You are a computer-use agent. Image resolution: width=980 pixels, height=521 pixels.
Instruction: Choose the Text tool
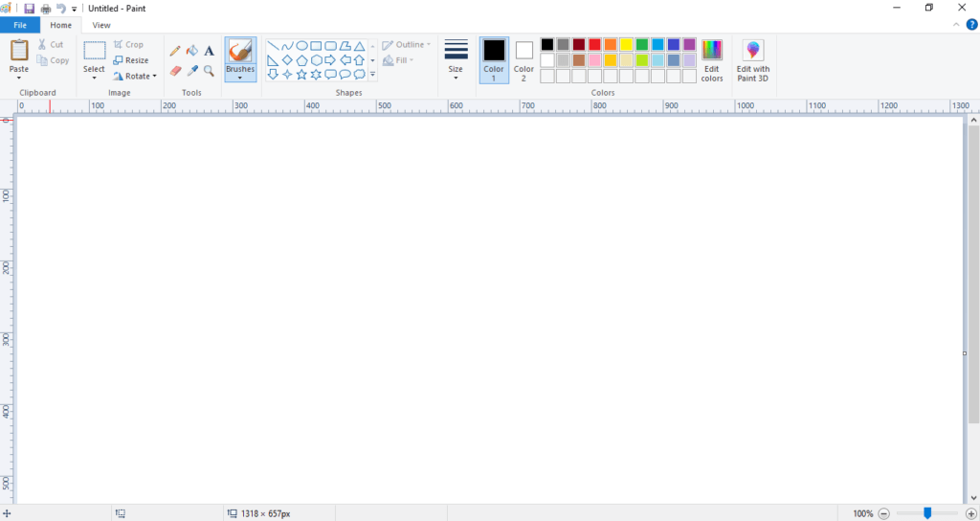point(209,51)
